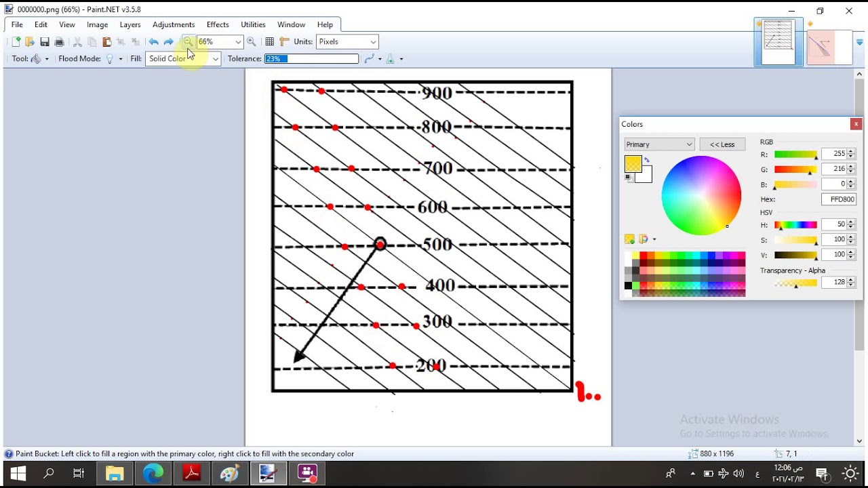Open the Tool chooser paint bucket dropdown

pos(39,59)
